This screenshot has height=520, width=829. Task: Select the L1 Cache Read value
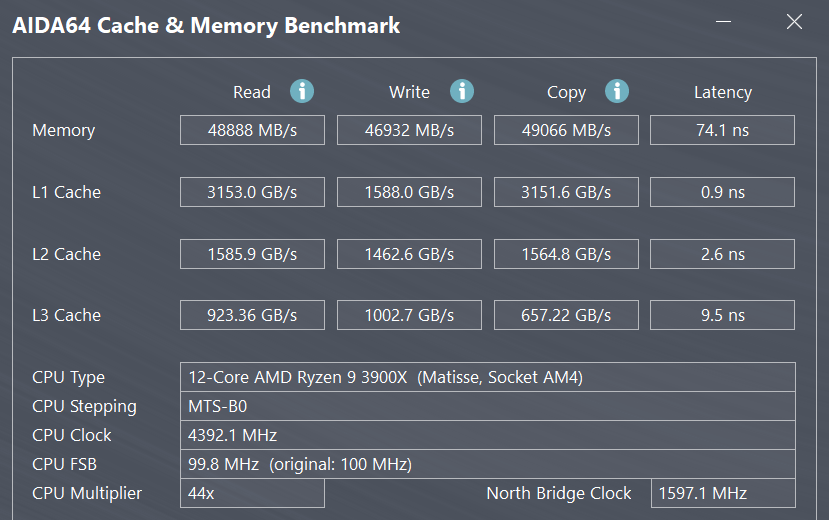[252, 192]
